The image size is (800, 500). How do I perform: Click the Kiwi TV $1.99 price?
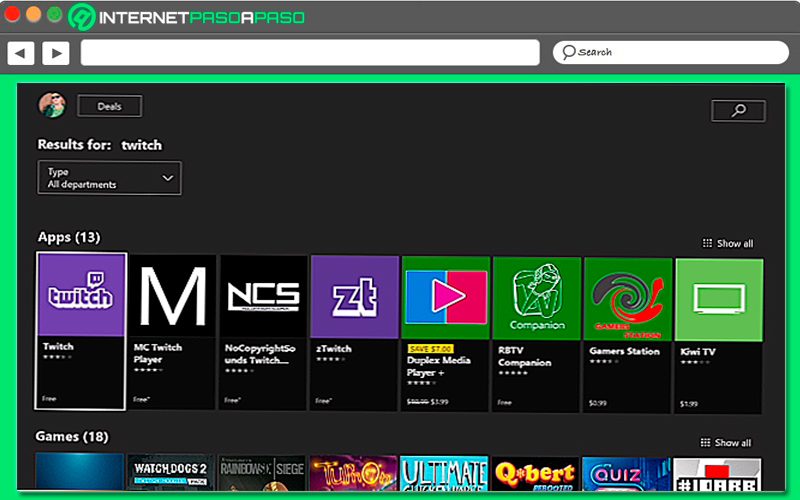click(x=688, y=404)
